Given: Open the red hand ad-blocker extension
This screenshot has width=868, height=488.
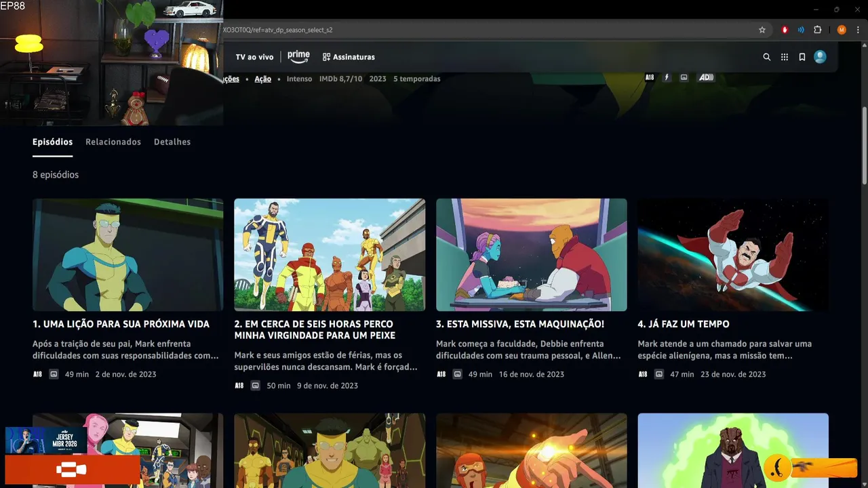Looking at the screenshot, I should tap(785, 30).
